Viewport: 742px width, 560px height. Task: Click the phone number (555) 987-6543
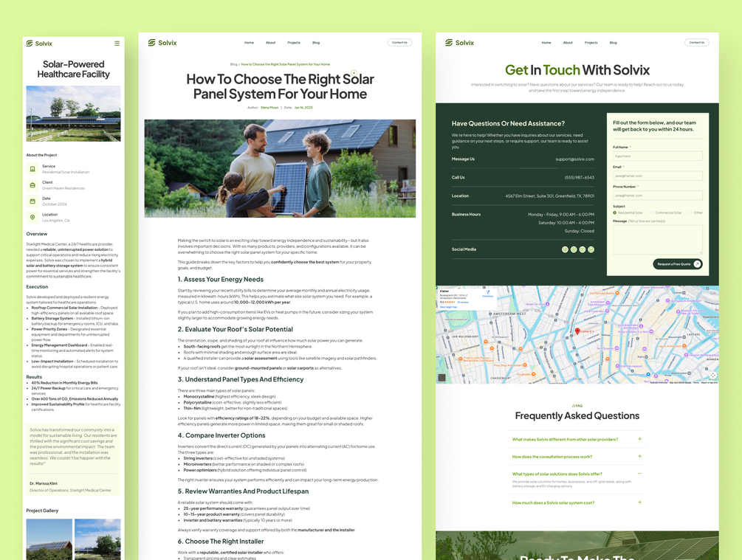[x=580, y=178]
